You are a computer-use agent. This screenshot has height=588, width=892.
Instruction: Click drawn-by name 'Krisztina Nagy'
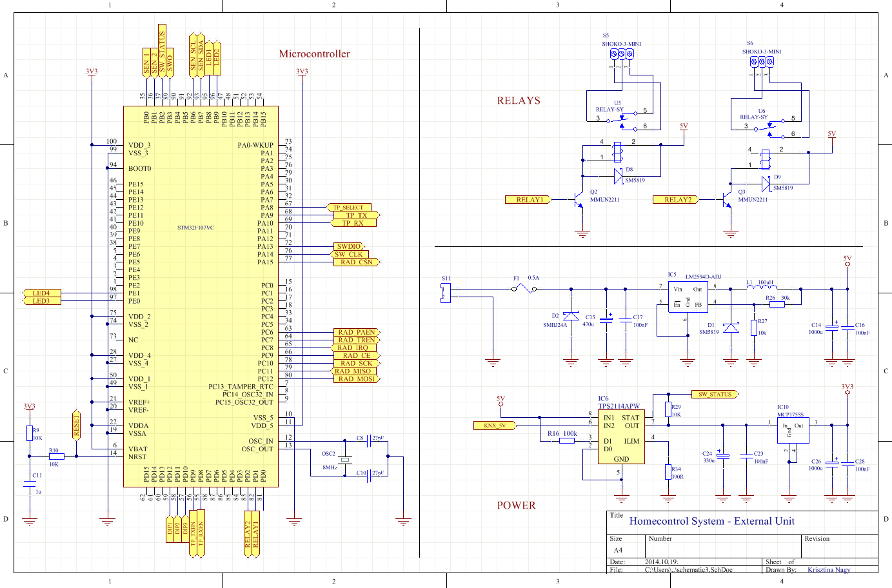click(x=829, y=570)
